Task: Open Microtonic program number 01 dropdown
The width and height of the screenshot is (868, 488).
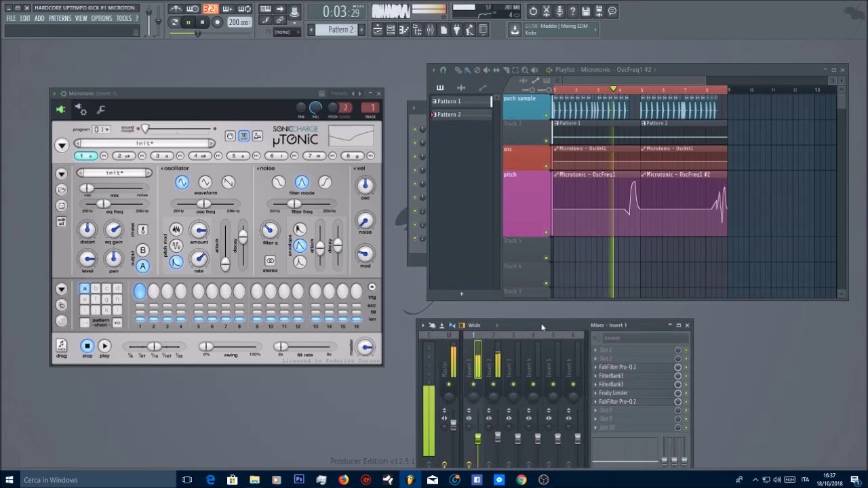Action: (x=101, y=129)
